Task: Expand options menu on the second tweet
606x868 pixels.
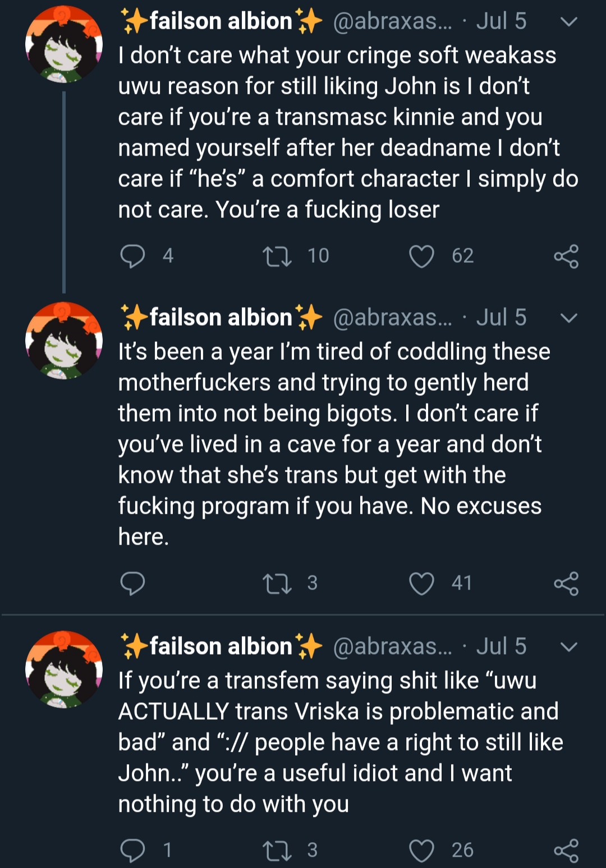Action: 569,318
